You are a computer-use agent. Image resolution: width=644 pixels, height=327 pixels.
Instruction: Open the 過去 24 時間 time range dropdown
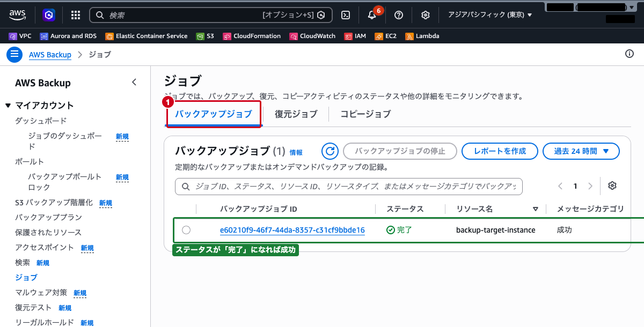tap(581, 151)
